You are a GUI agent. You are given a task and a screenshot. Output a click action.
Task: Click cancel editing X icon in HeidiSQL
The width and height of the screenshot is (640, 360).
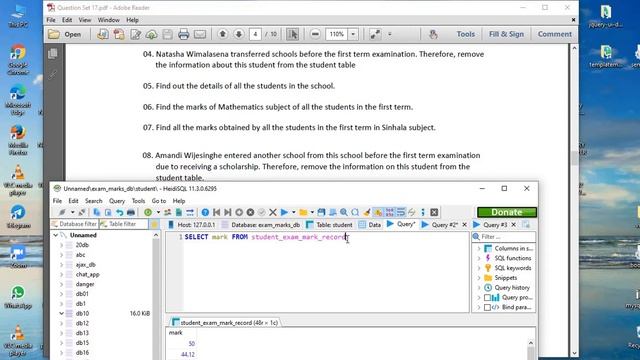273,212
